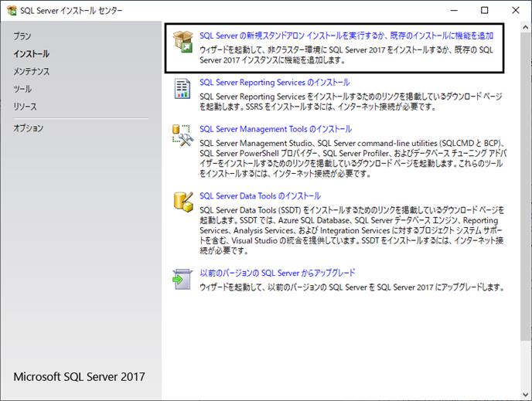Click the new standalone installation box icon
The height and width of the screenshot is (401, 532).
(182, 42)
